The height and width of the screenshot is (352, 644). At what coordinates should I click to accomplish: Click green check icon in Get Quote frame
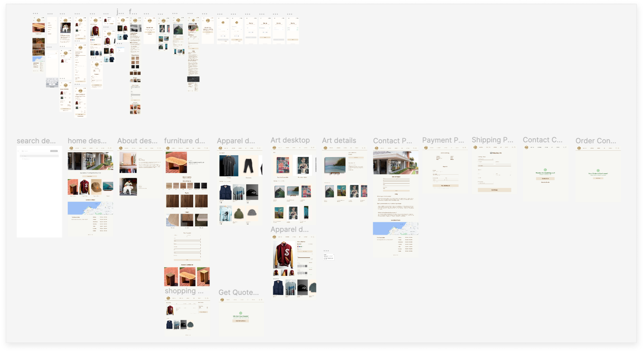(x=241, y=313)
